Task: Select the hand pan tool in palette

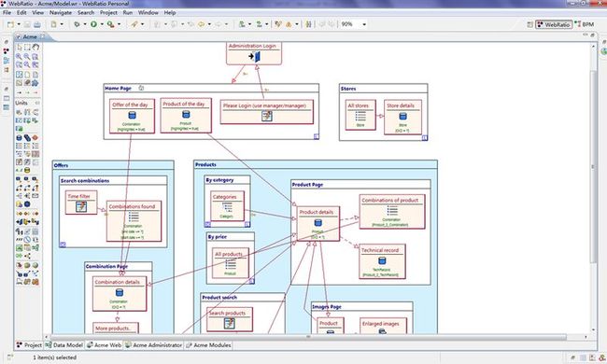Action: (x=35, y=48)
